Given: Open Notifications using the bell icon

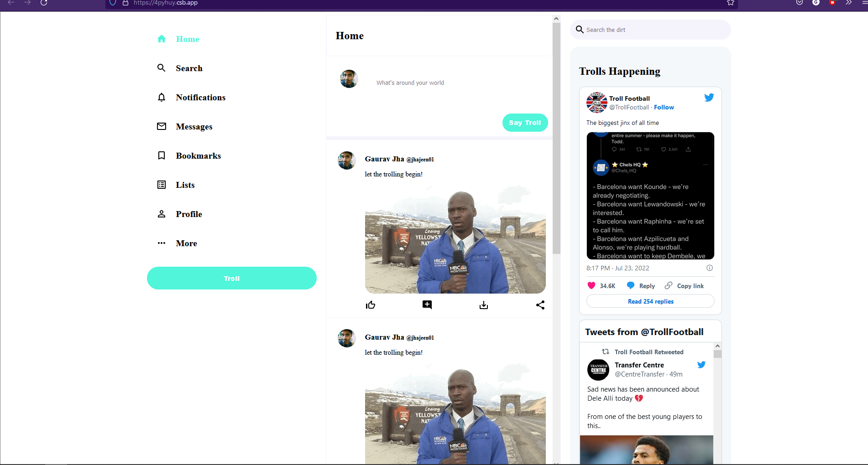Looking at the screenshot, I should [162, 97].
